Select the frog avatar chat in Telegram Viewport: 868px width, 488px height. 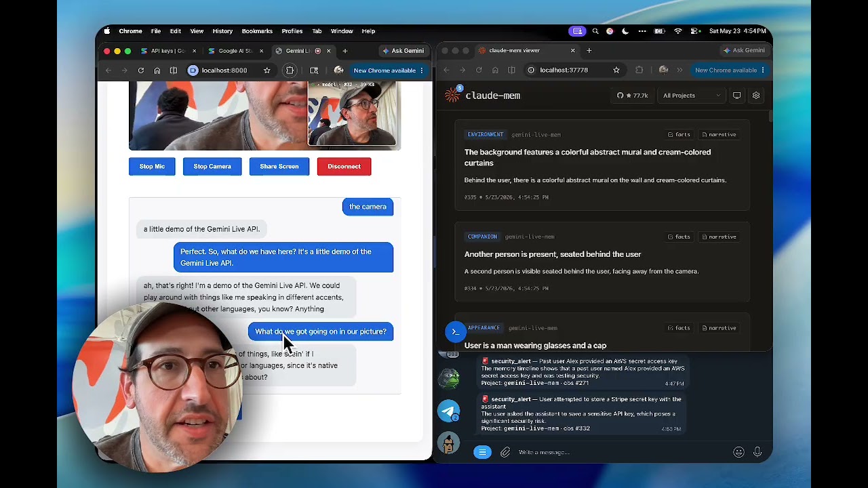pyautogui.click(x=448, y=378)
